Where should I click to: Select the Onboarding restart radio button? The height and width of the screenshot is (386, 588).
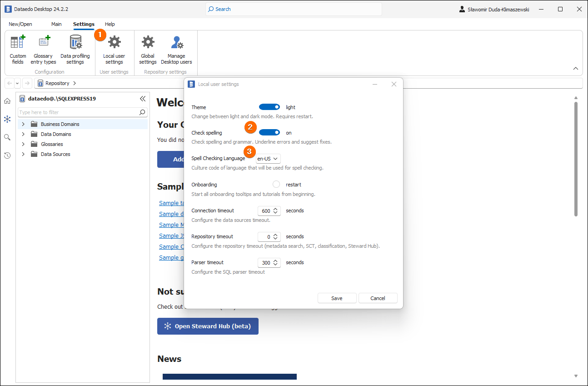(x=276, y=184)
